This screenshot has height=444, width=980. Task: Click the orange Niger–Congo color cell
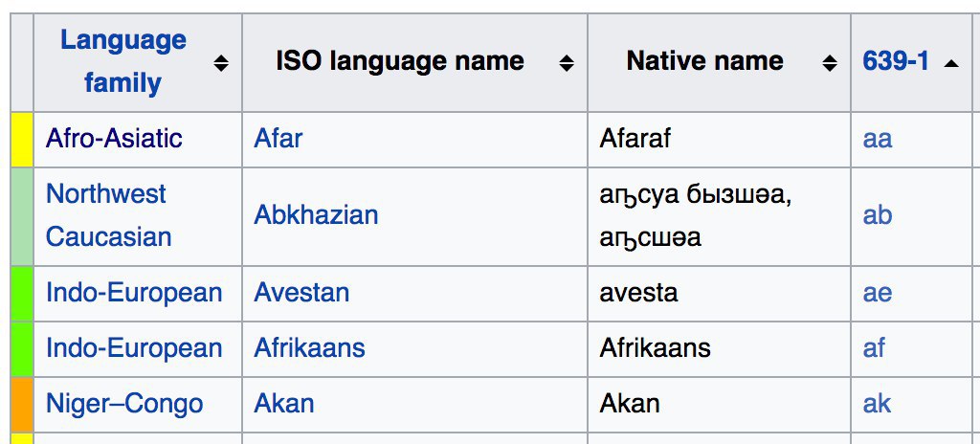(22, 404)
